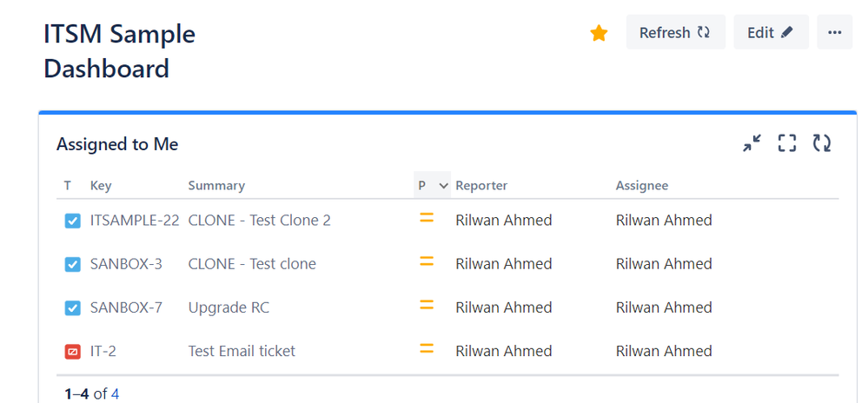Minimize the Assigned to Me gadget
The height and width of the screenshot is (403, 868).
click(752, 143)
